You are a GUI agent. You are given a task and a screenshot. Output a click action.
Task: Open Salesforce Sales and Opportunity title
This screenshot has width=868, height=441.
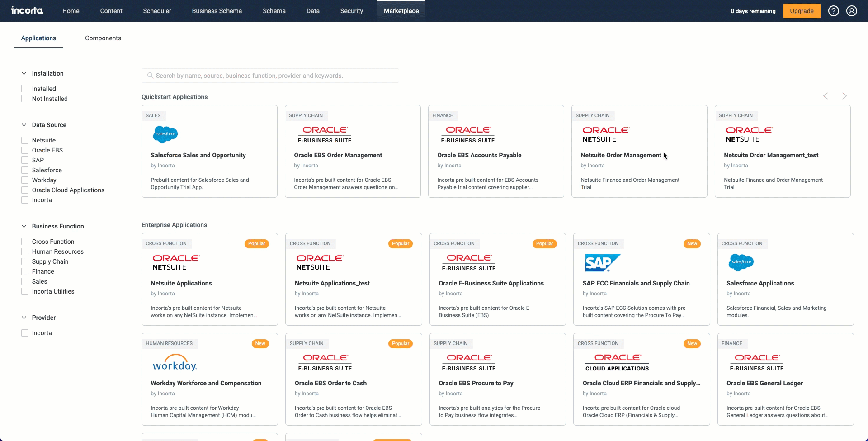[x=198, y=155]
